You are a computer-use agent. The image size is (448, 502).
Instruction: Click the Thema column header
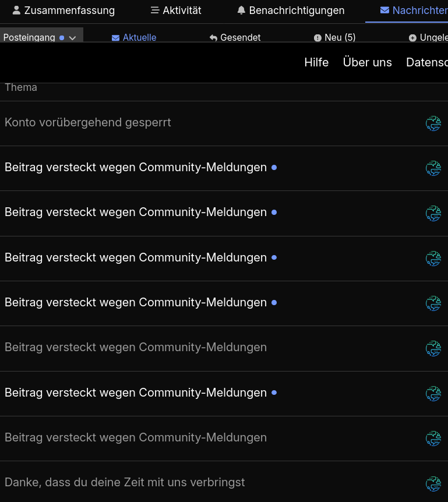pyautogui.click(x=21, y=87)
